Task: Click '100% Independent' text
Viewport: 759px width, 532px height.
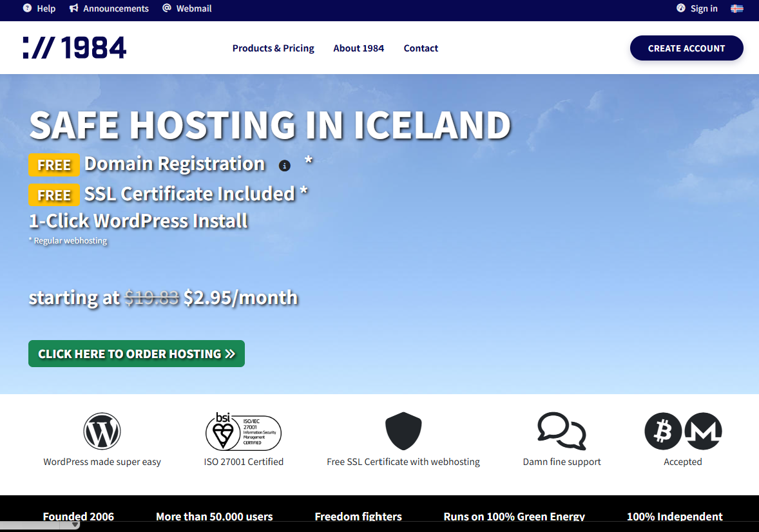Action: 675,517
